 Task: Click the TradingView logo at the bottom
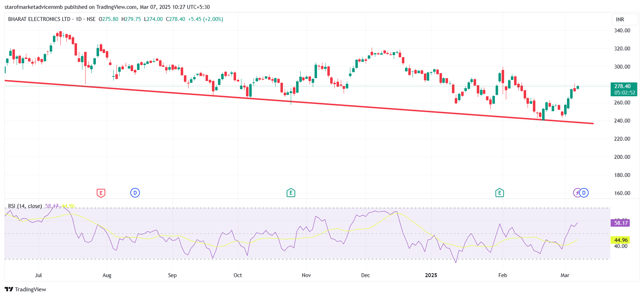[25, 289]
